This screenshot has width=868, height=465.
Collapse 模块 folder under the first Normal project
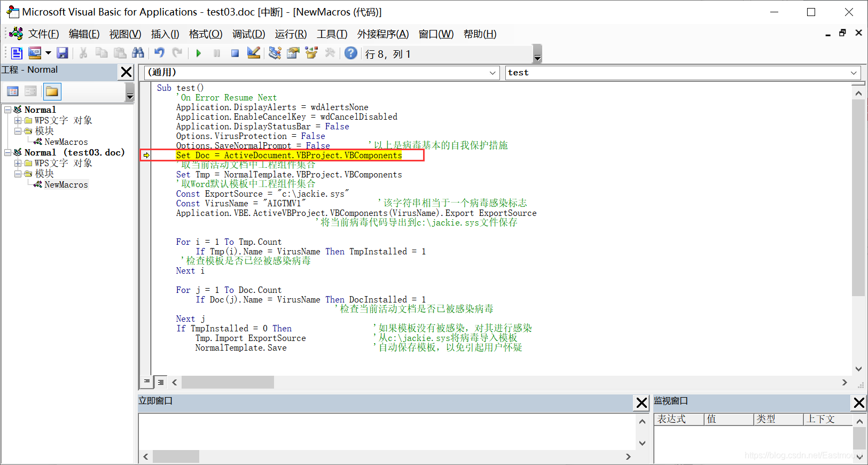coord(18,131)
